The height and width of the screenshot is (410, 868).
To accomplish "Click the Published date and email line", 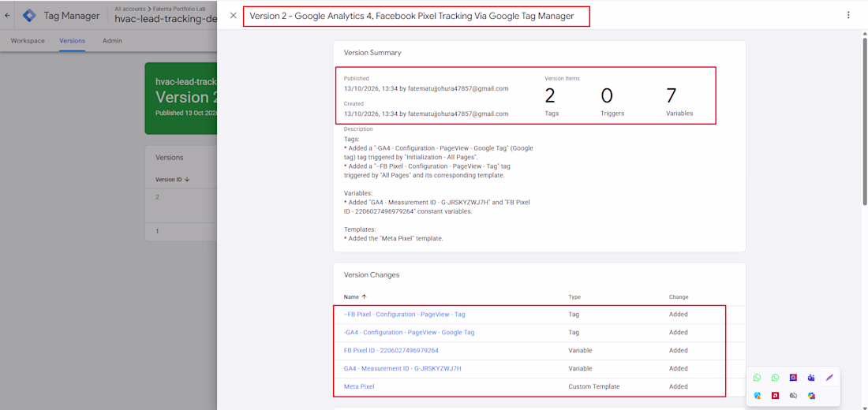I will click(x=425, y=88).
